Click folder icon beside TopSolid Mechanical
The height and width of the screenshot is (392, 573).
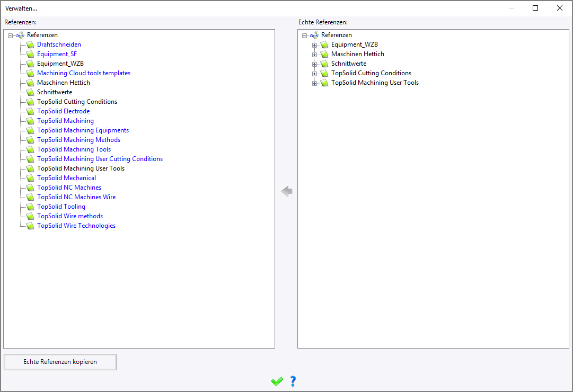(x=30, y=178)
